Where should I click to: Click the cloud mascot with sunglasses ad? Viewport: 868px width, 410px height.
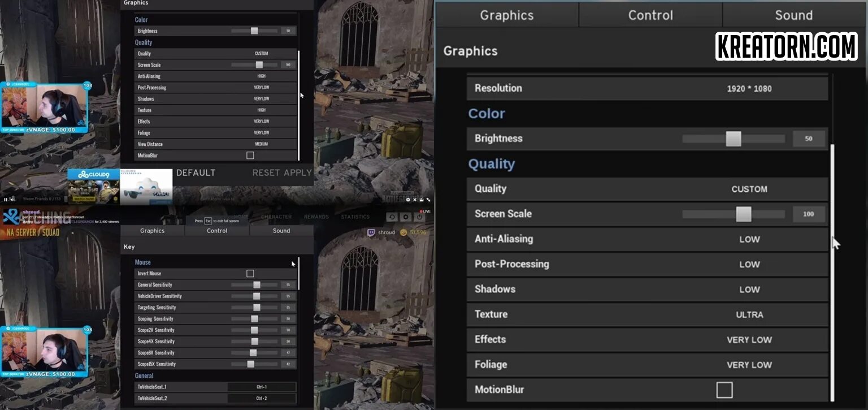click(x=146, y=187)
